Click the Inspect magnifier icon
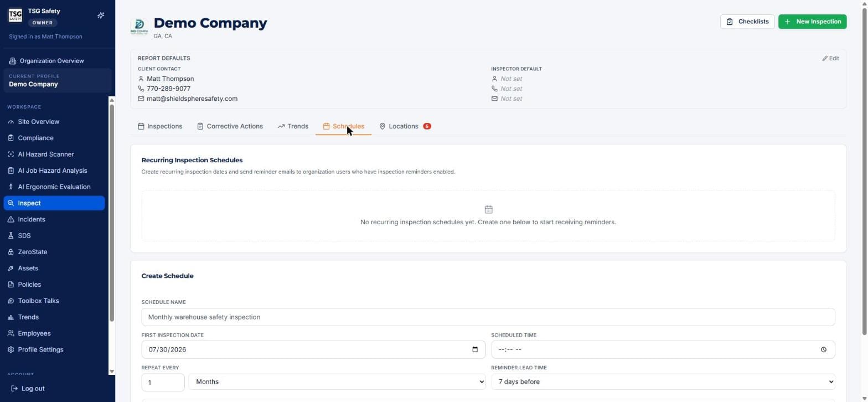 (11, 203)
